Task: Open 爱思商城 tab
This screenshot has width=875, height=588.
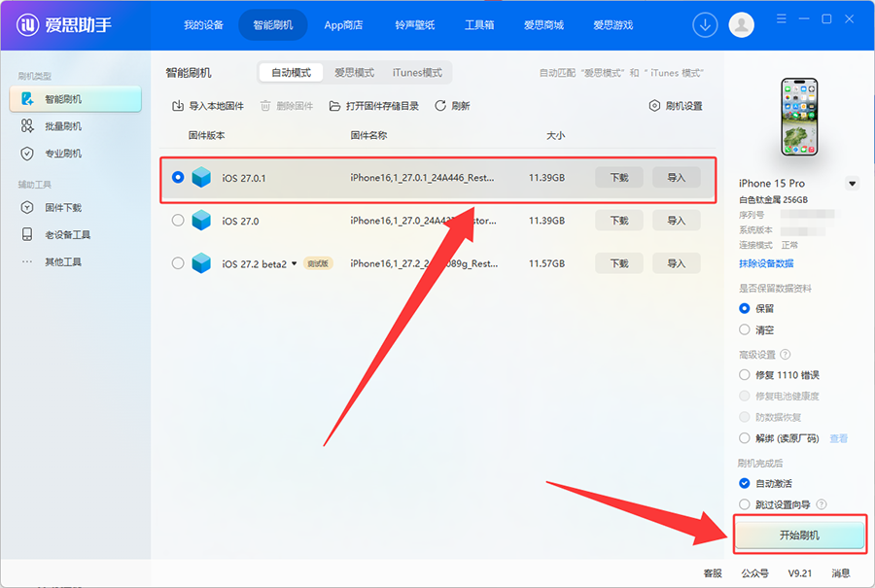Action: [543, 25]
